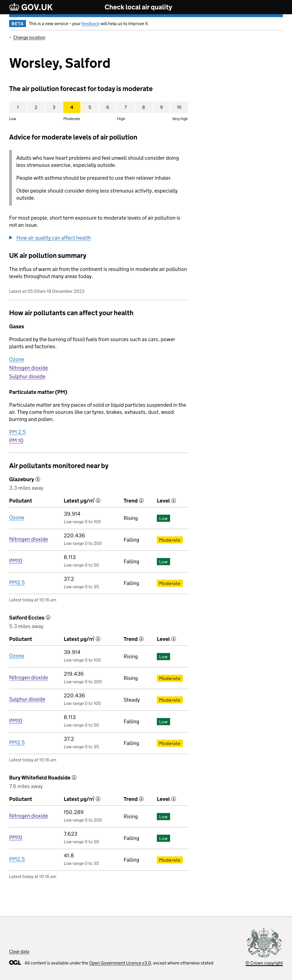This screenshot has height=980, width=292.
Task: Click the 'Check local air quality' header title
Action: pos(138,7)
